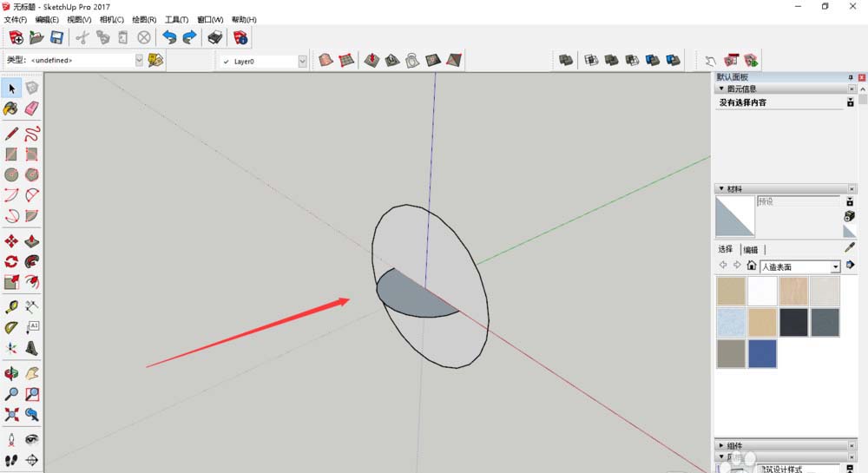The width and height of the screenshot is (868, 473).
Task: Close the 默认面板 tray
Action: 862,77
